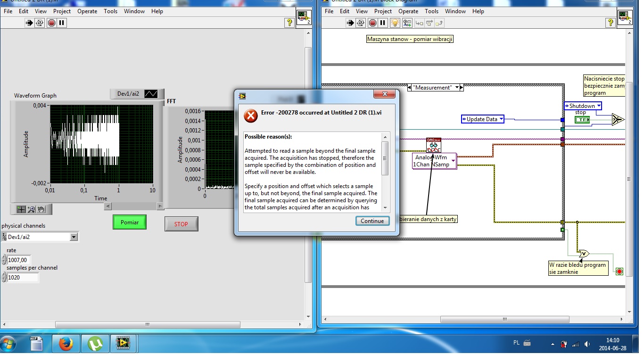
Task: Click the rate input field showing 1007,00
Action: coord(19,260)
